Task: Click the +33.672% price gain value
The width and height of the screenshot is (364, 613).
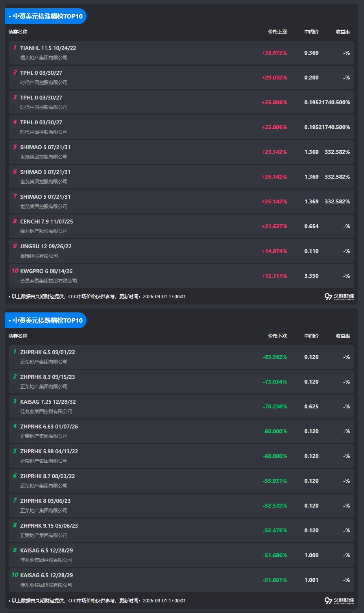Action: [274, 53]
